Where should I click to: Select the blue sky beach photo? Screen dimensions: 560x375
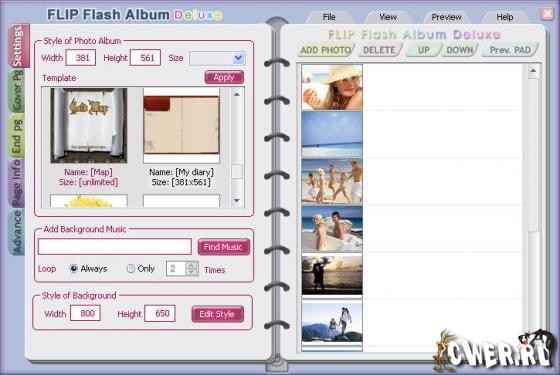click(x=332, y=134)
